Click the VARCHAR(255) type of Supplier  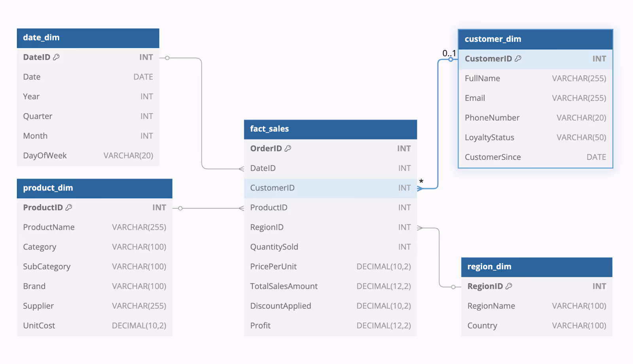point(139,306)
